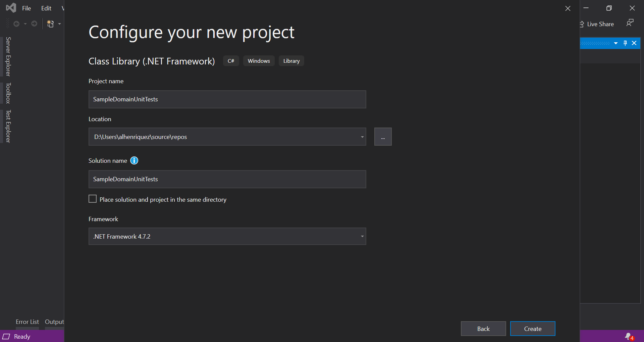Open a Live Share session
The height and width of the screenshot is (342, 644).
[x=597, y=24]
